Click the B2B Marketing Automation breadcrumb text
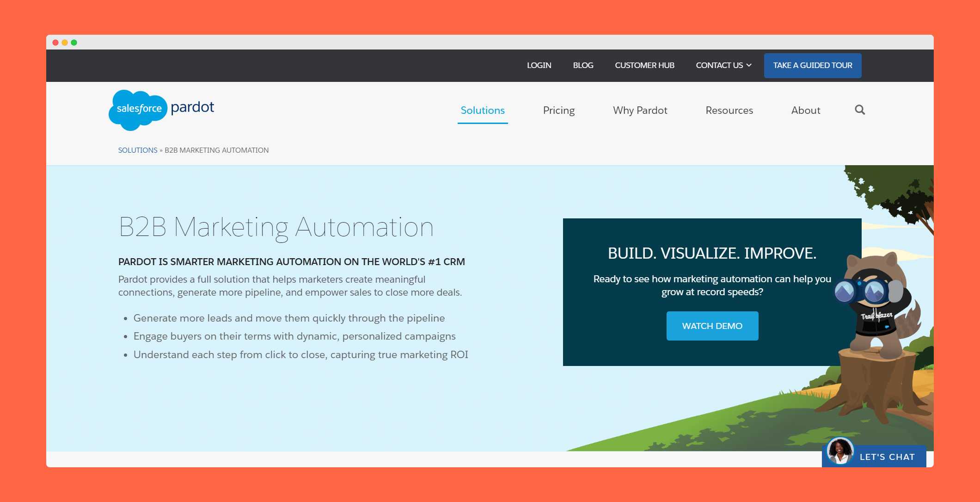Image resolution: width=980 pixels, height=502 pixels. click(216, 150)
